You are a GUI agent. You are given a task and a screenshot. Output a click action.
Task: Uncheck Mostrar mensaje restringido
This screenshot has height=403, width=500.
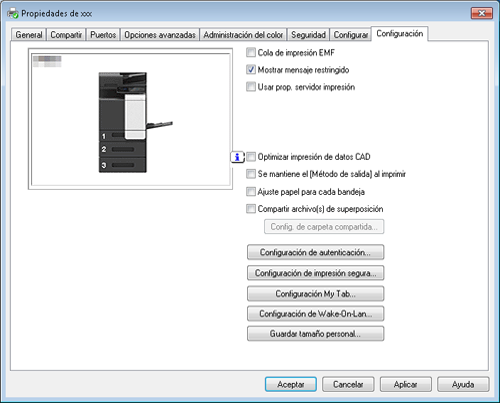pyautogui.click(x=251, y=69)
